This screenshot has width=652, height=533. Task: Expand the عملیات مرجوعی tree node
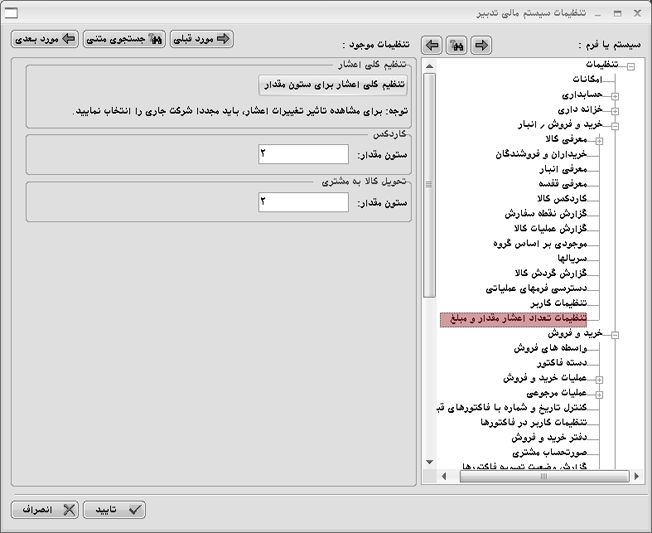point(600,395)
